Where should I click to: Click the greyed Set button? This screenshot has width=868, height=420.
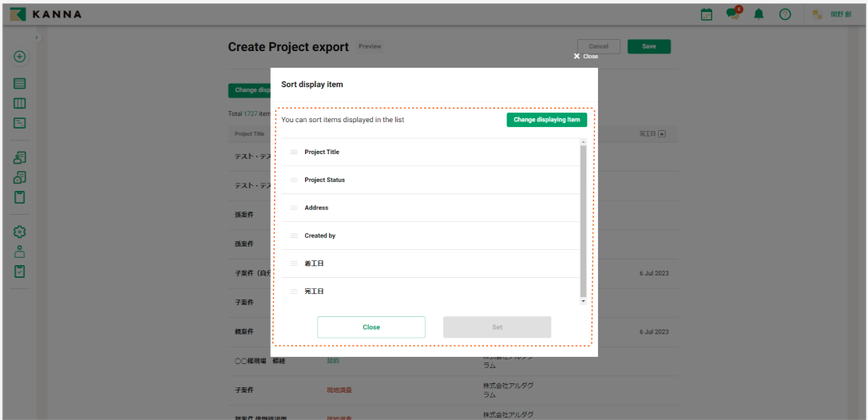click(x=497, y=327)
